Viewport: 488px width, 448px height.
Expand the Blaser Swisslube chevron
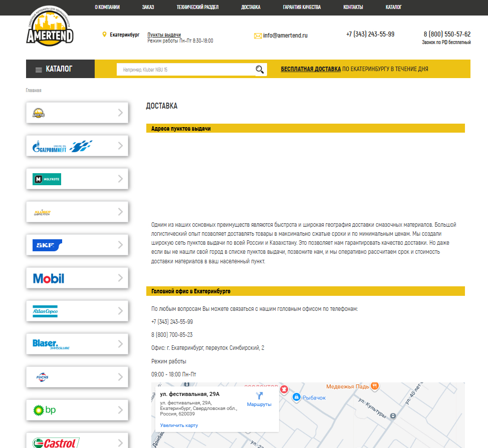120,344
